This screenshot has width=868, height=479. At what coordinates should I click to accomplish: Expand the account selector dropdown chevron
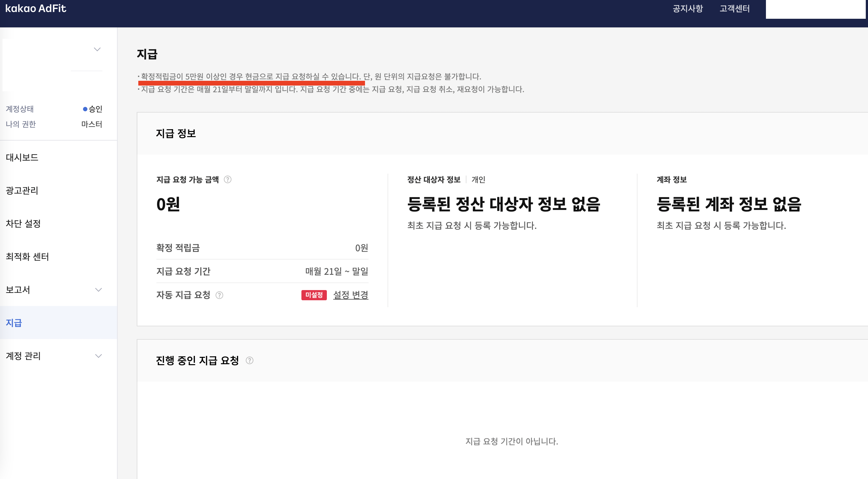(97, 49)
